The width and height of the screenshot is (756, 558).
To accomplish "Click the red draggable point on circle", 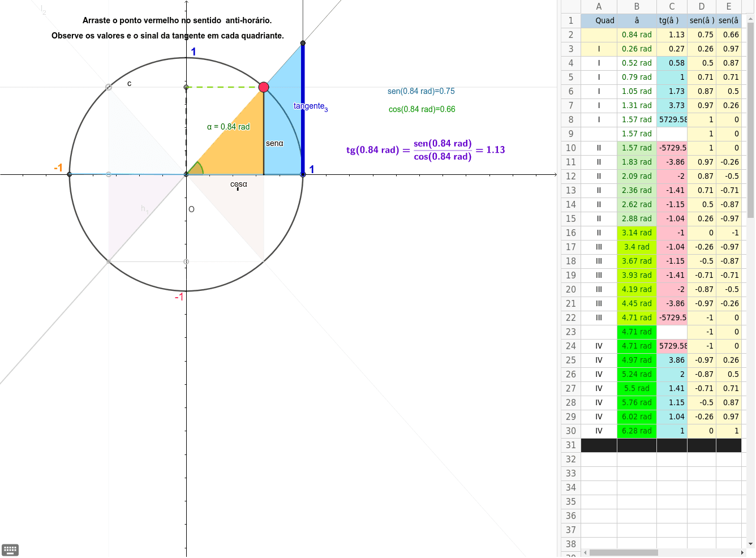I will [264, 87].
